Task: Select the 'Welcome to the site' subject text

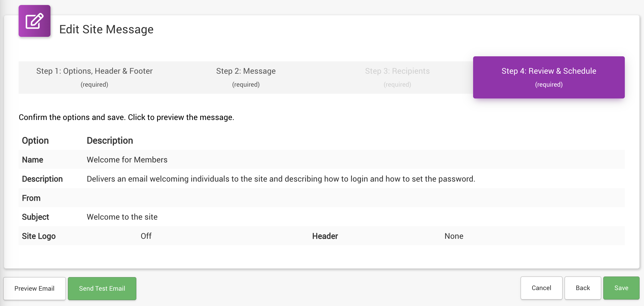Action: (x=122, y=217)
